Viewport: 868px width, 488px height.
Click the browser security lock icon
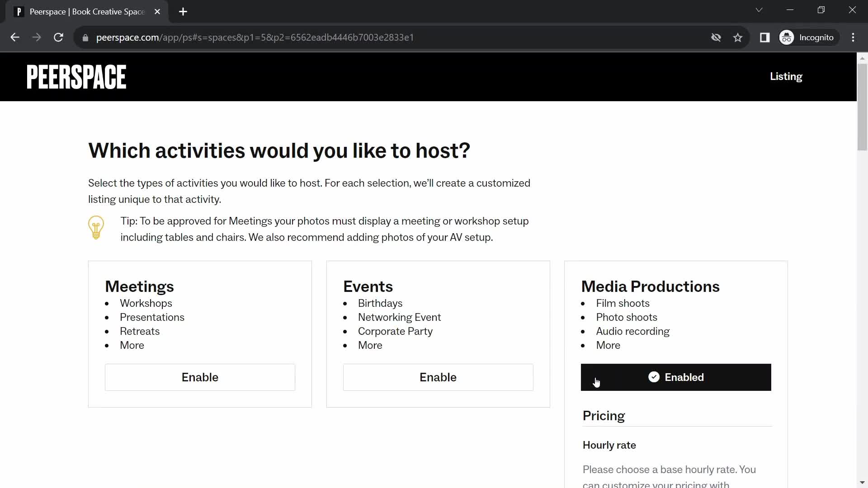[85, 38]
